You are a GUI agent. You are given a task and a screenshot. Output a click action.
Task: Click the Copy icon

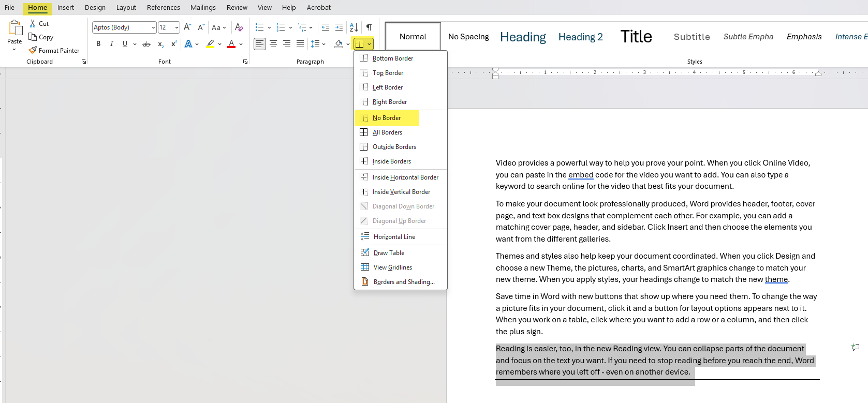tap(33, 37)
